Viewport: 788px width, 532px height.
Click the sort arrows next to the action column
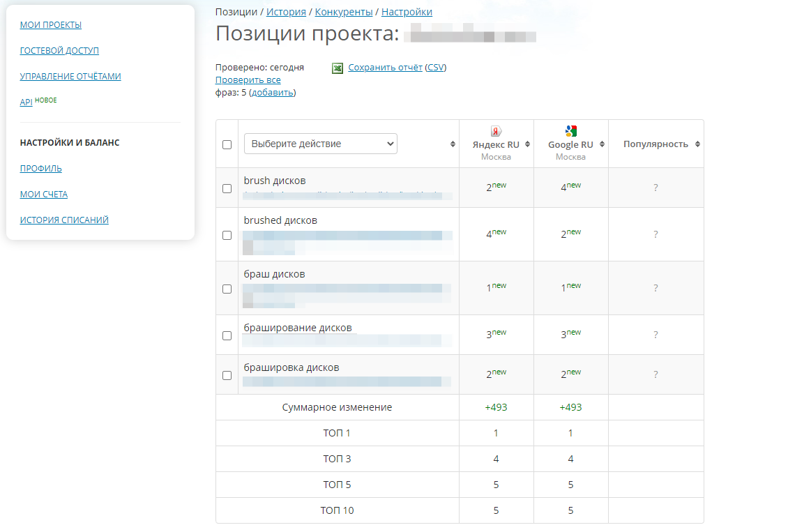(451, 144)
